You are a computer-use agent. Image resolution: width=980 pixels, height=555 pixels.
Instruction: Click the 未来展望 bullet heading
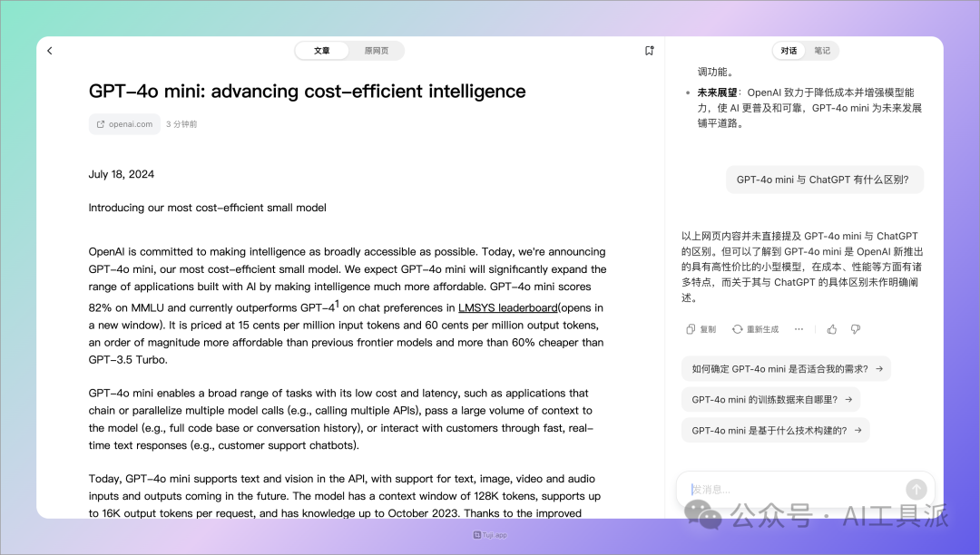717,92
